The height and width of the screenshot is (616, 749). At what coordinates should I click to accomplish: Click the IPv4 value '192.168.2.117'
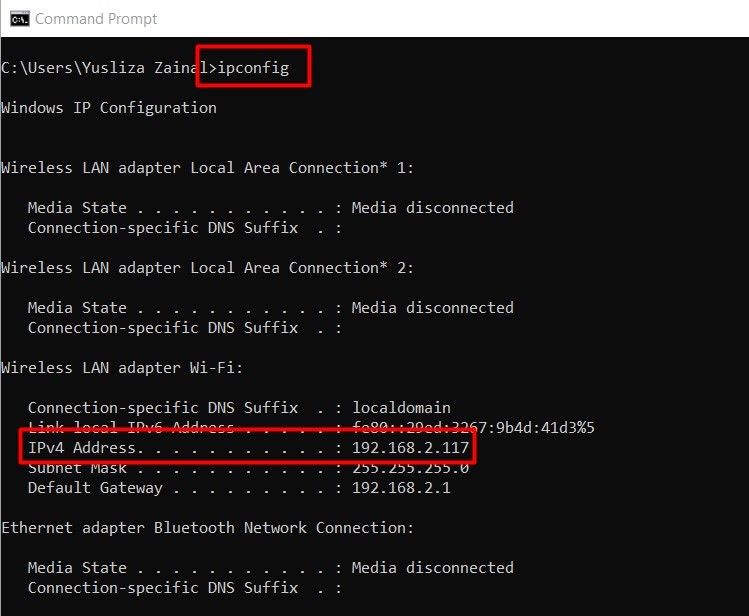[410, 448]
